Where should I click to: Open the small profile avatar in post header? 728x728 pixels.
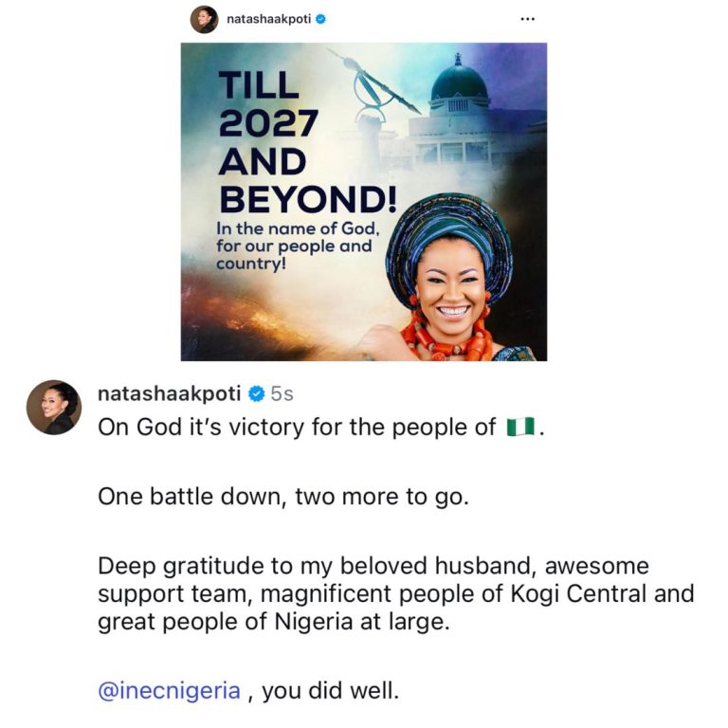205,20
